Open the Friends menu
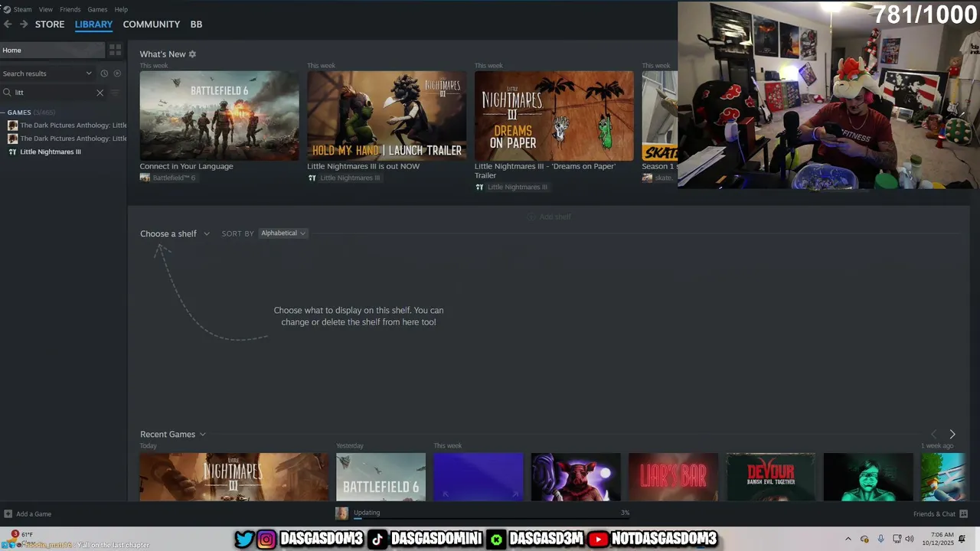This screenshot has width=980, height=551. [70, 9]
